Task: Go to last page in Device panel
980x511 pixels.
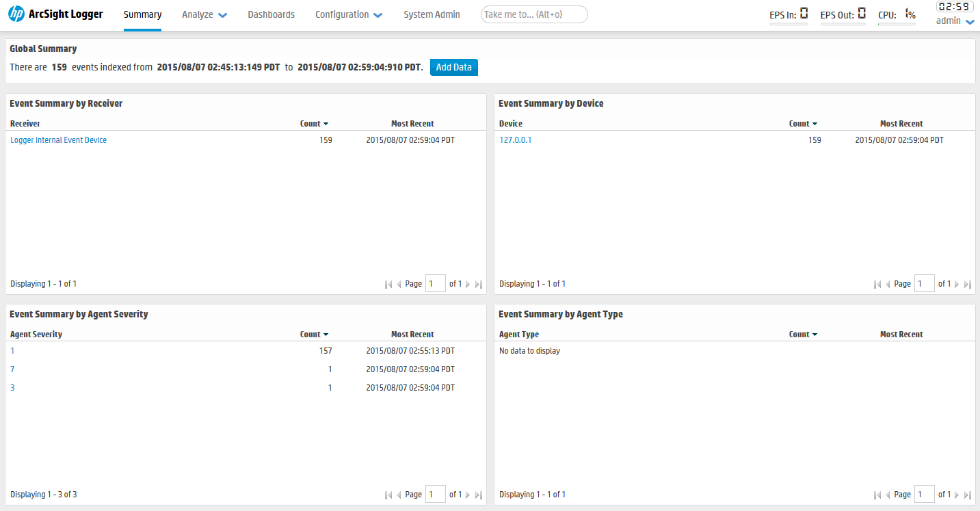Action: coord(968,284)
